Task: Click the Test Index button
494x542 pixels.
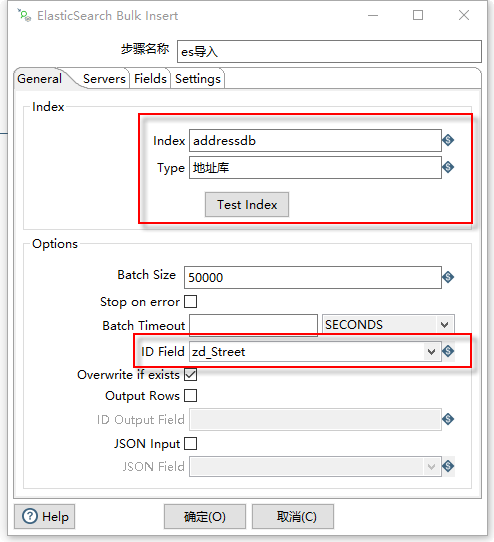Action: click(247, 205)
